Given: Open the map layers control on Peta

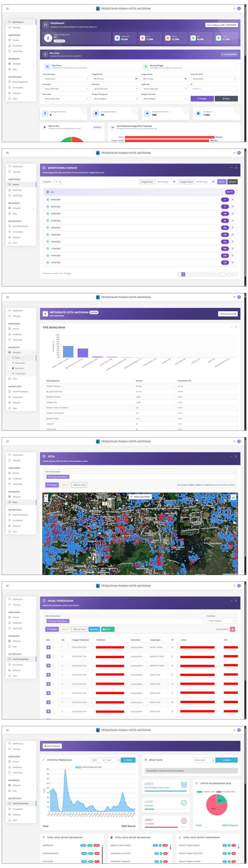Looking at the screenshot, I should 233,497.
